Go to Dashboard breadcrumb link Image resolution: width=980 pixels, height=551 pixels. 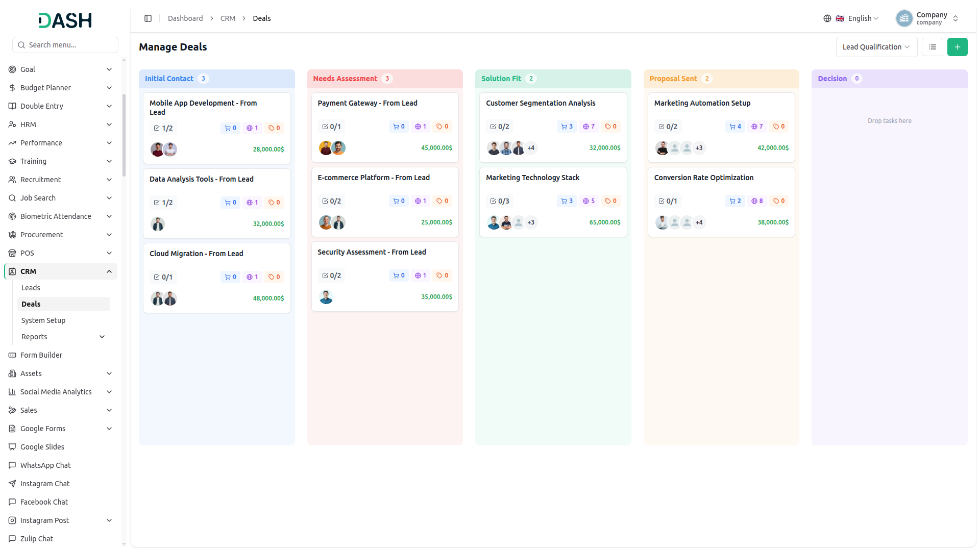coord(185,18)
